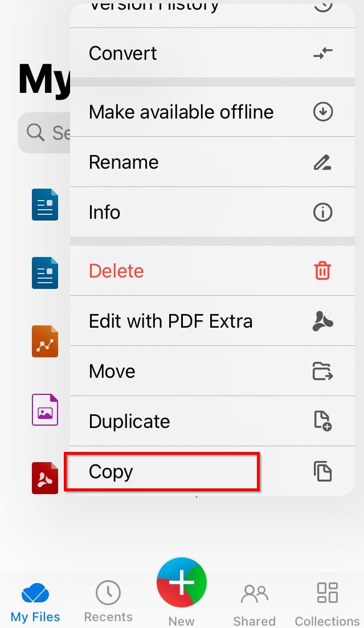Tap the duplicate file plus icon

(x=323, y=421)
